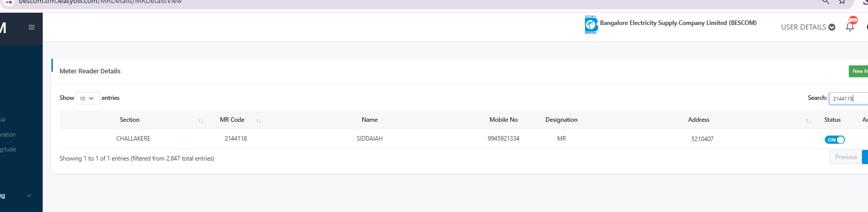Screen dimensions: 868x212
Task: Click into the Search input field
Action: coord(848,98)
